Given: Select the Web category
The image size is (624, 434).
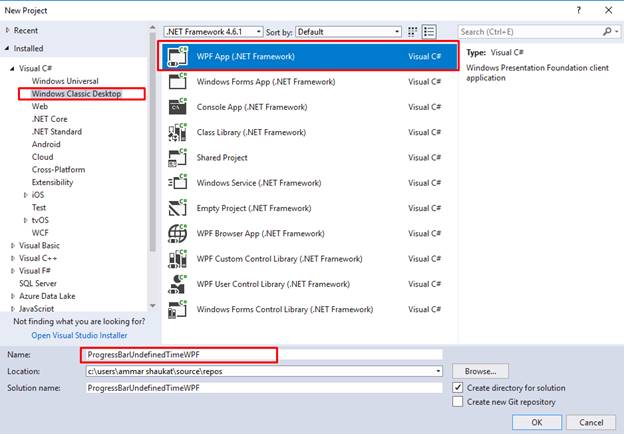Looking at the screenshot, I should [40, 106].
